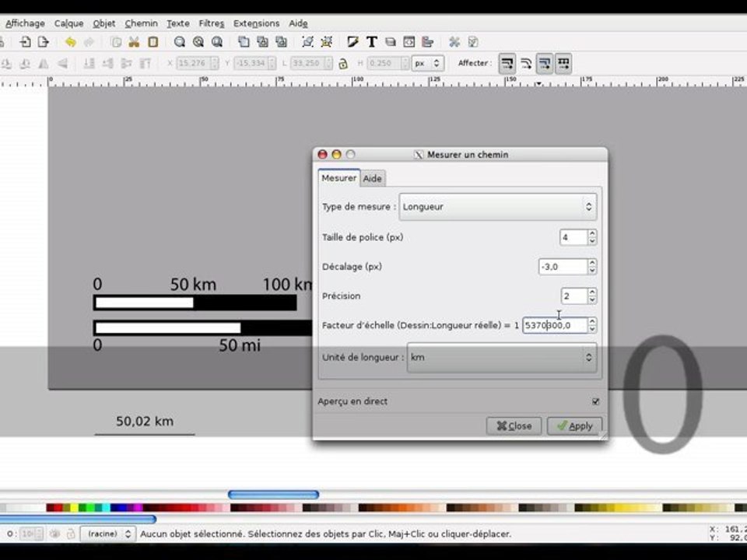Click the canvas horizontal scrollbar thumb
This screenshot has height=560, width=747.
[x=273, y=495]
